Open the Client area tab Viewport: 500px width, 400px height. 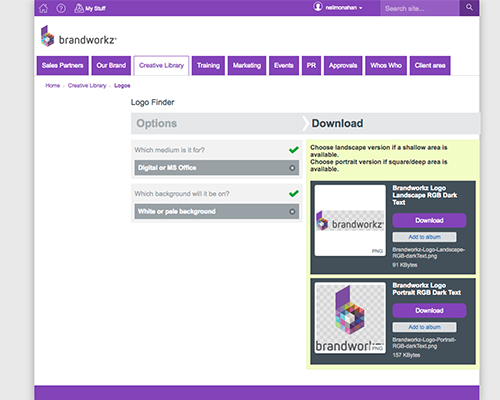tap(430, 65)
